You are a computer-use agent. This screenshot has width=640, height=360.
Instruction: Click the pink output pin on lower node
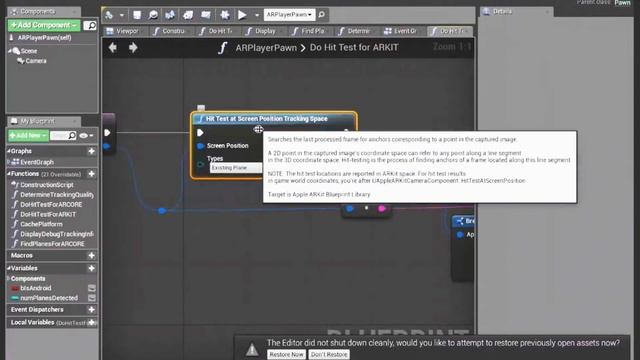pyautogui.click(x=382, y=209)
